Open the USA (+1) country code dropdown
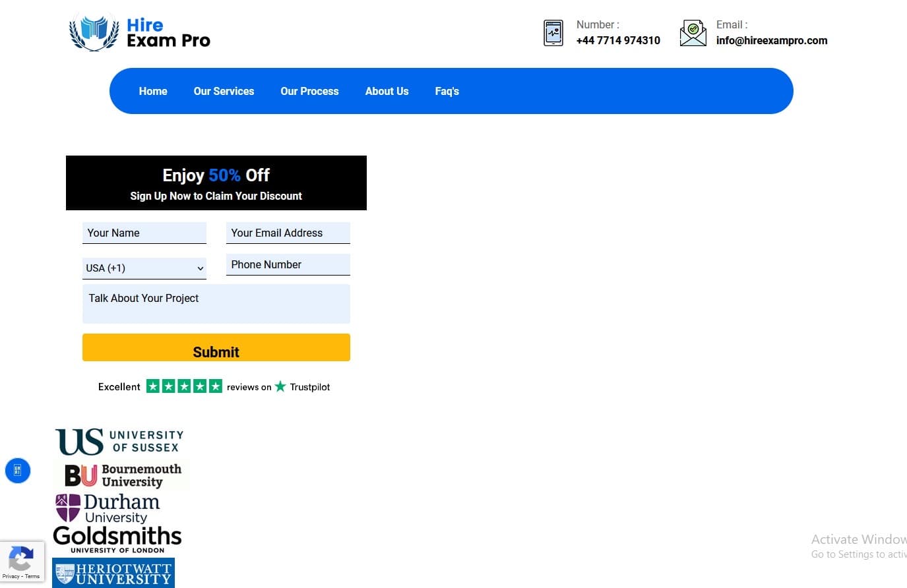The image size is (907, 588). 144,268
